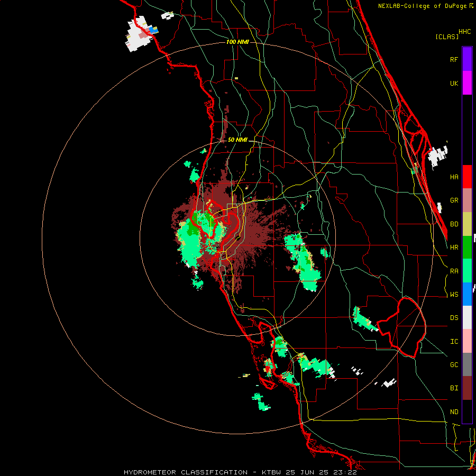Click the ND legend label

tap(454, 412)
